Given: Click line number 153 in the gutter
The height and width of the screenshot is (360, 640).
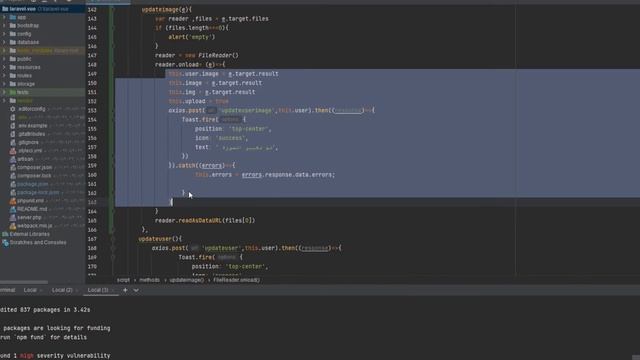Looking at the screenshot, I should (92, 110).
